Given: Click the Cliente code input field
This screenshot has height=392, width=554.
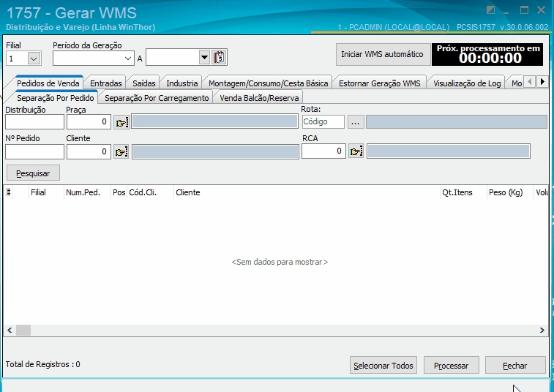Looking at the screenshot, I should click(89, 152).
